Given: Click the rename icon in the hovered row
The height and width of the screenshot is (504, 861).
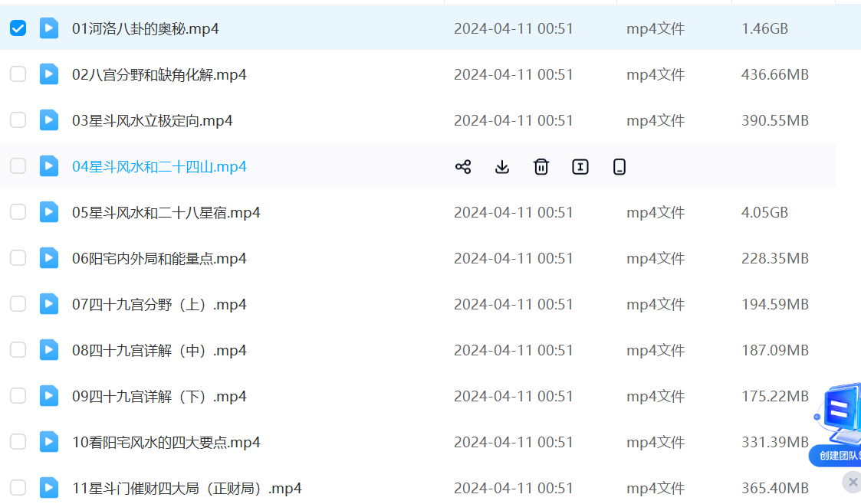Looking at the screenshot, I should click(580, 166).
